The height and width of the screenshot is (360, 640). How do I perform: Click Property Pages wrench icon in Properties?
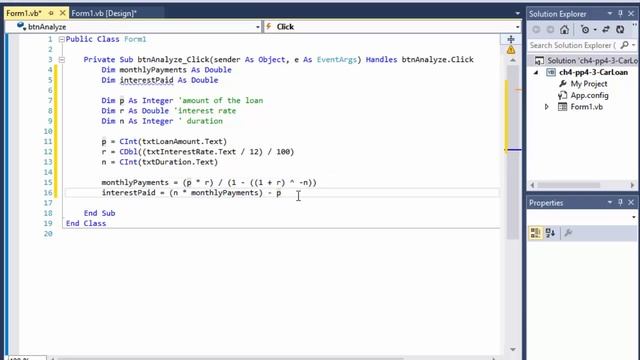click(568, 233)
